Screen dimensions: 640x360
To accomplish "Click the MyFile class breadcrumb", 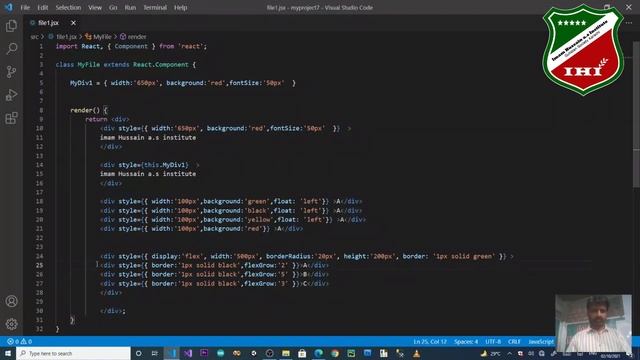I will [x=98, y=37].
